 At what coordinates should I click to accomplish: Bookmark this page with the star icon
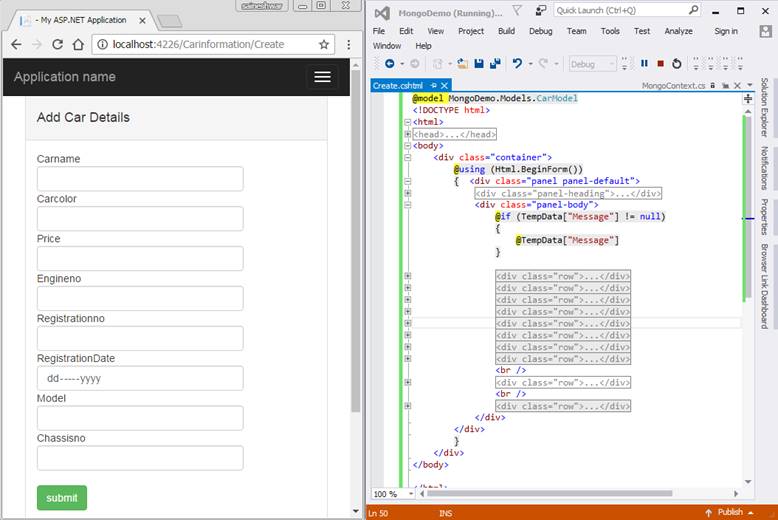coord(324,44)
